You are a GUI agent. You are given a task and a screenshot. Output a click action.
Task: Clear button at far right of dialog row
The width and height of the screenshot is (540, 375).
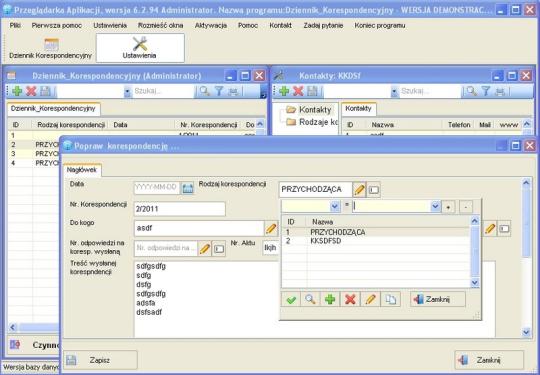tap(504, 229)
